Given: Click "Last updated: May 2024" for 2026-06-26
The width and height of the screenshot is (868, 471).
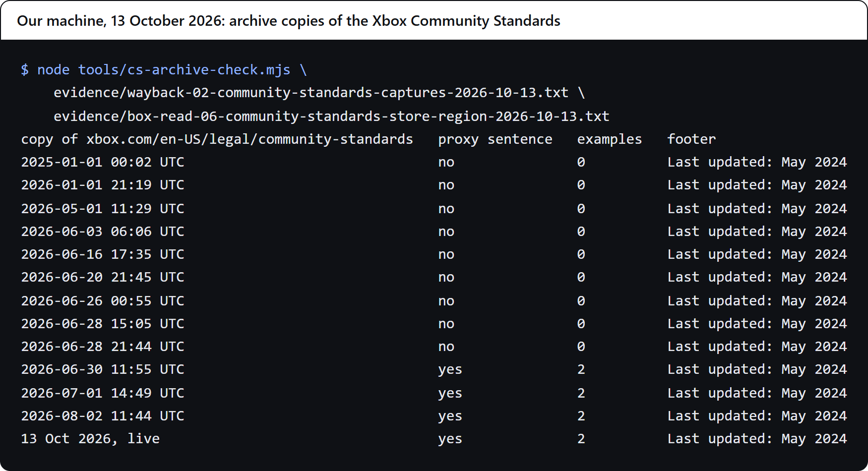Looking at the screenshot, I should coord(757,300).
